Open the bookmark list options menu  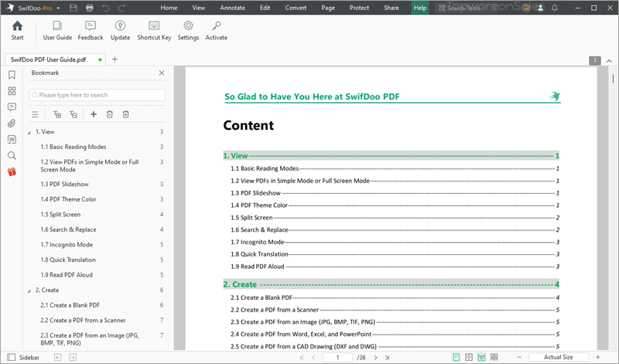35,114
